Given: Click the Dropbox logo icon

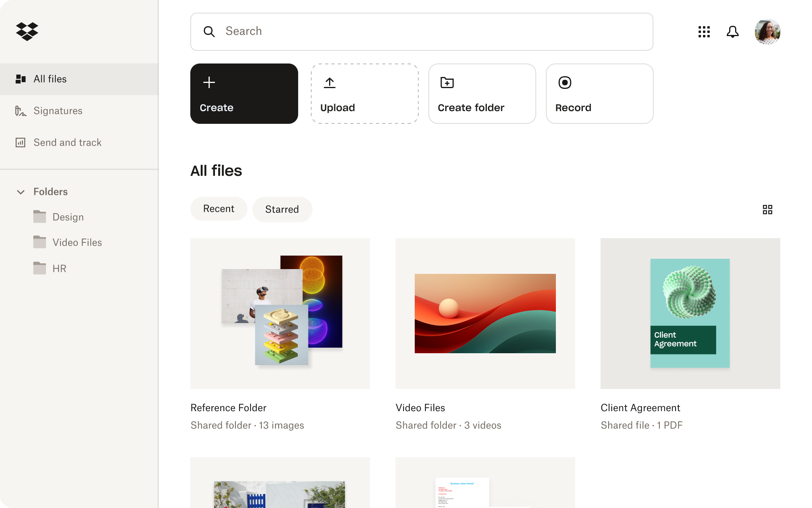Looking at the screenshot, I should 27,31.
